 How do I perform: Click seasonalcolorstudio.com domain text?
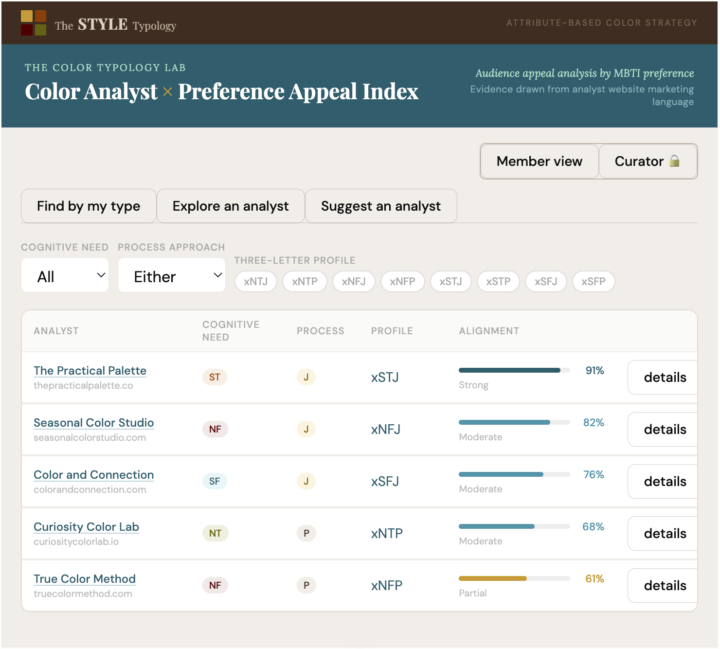[90, 437]
